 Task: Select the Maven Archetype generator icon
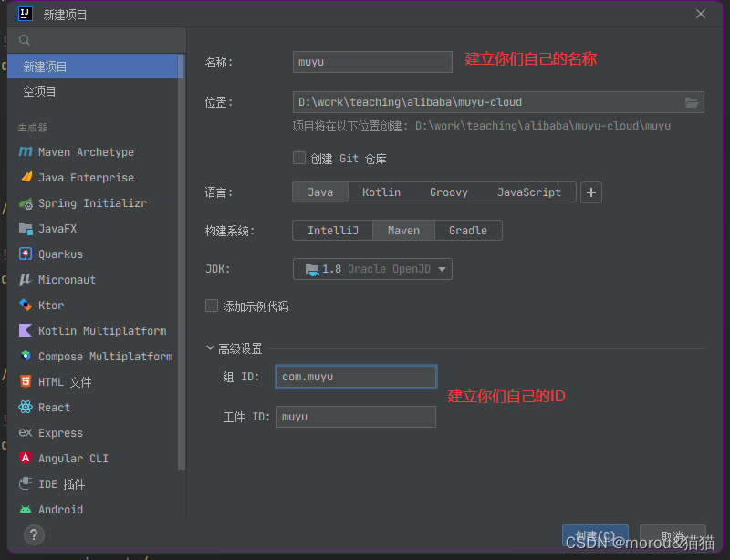26,151
